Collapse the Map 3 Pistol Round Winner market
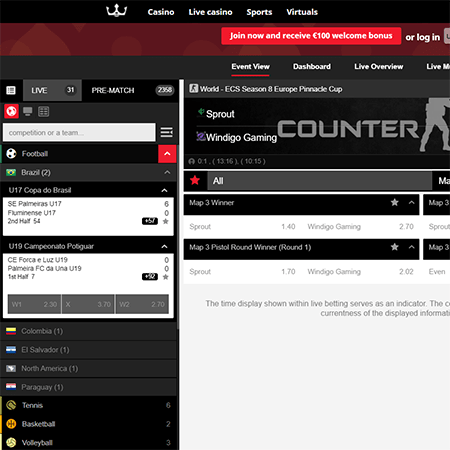 412,247
